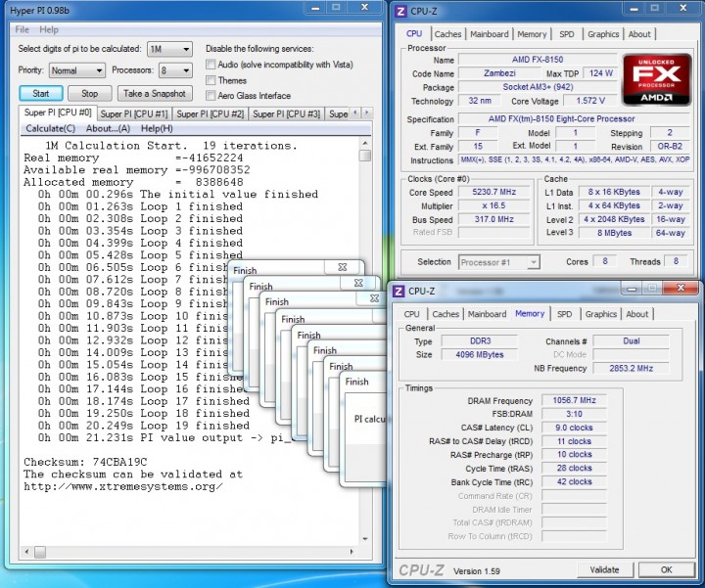
Task: Click the Core Voltage value 1.572 V
Action: [589, 101]
